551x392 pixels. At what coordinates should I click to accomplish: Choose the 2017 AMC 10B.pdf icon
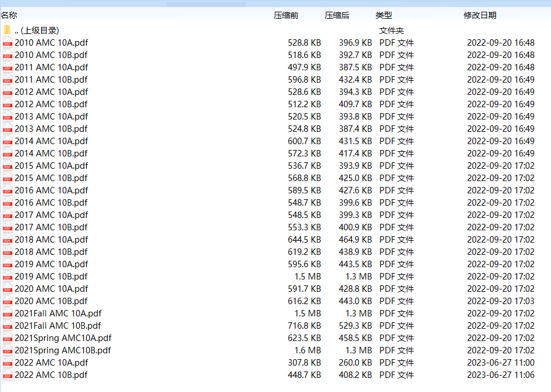click(x=8, y=227)
